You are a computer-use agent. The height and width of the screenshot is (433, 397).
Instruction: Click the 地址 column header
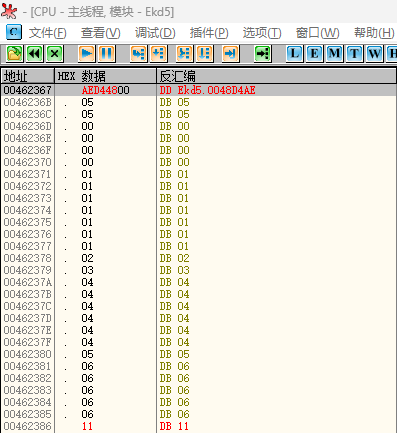click(x=27, y=76)
